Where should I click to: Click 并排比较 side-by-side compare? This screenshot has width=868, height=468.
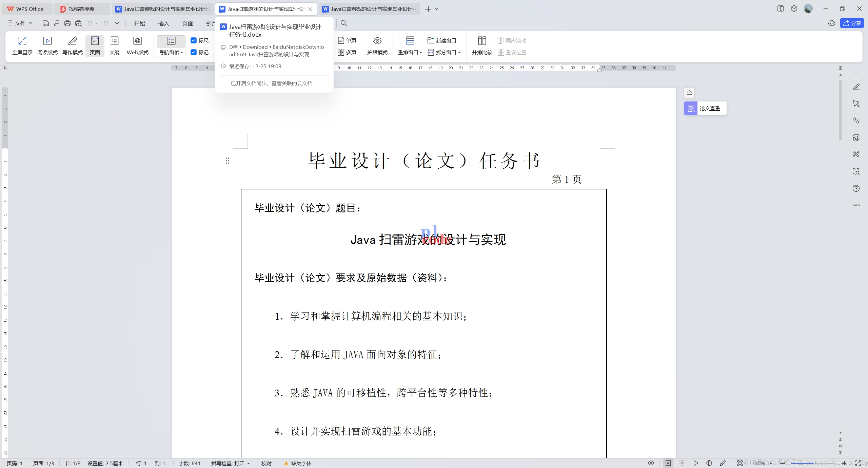(x=482, y=46)
